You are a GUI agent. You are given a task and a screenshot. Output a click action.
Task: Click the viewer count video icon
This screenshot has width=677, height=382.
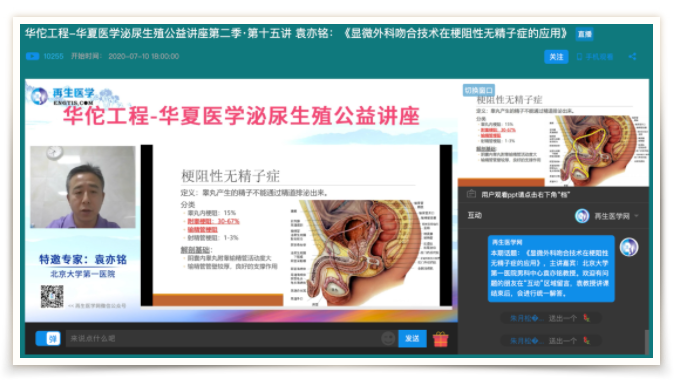pos(32,56)
